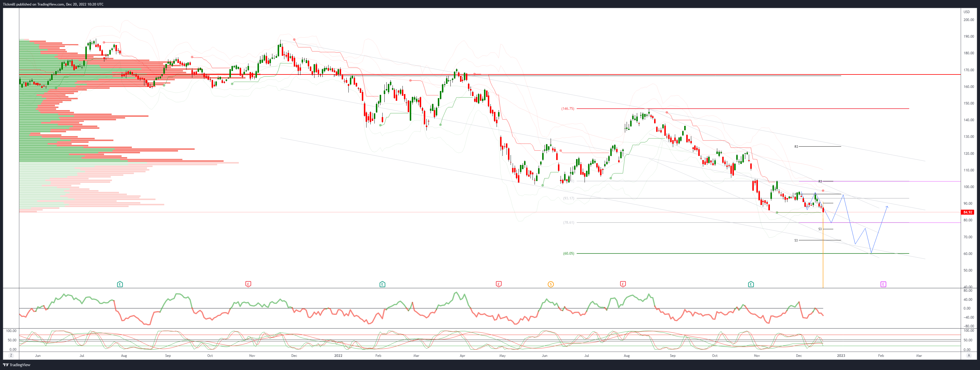This screenshot has height=370, width=980.
Task: Open the green earnings marker at February 2022
Action: (x=382, y=284)
